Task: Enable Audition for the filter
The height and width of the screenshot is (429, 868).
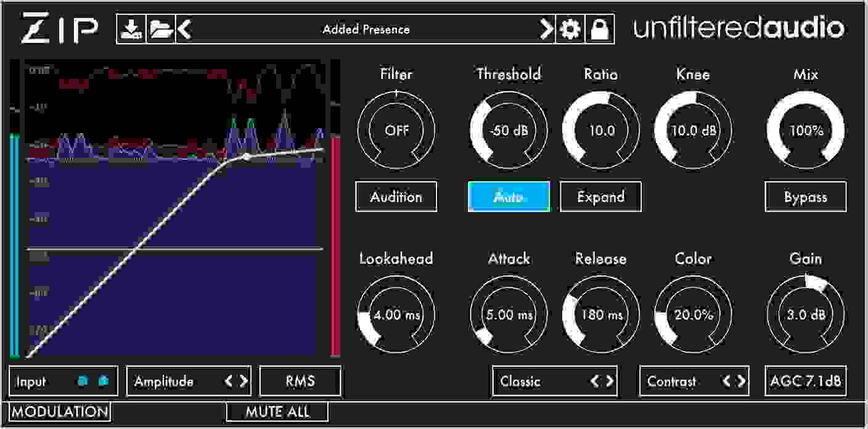Action: click(396, 197)
